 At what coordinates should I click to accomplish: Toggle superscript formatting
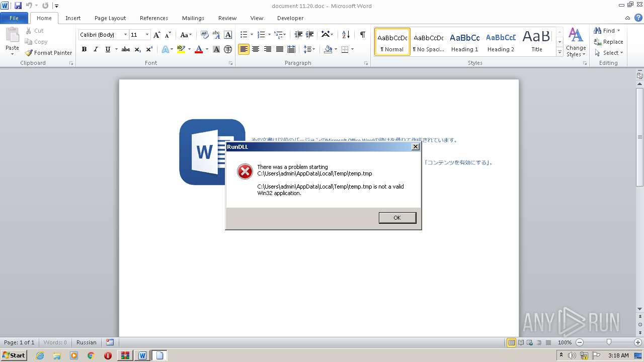click(149, 49)
